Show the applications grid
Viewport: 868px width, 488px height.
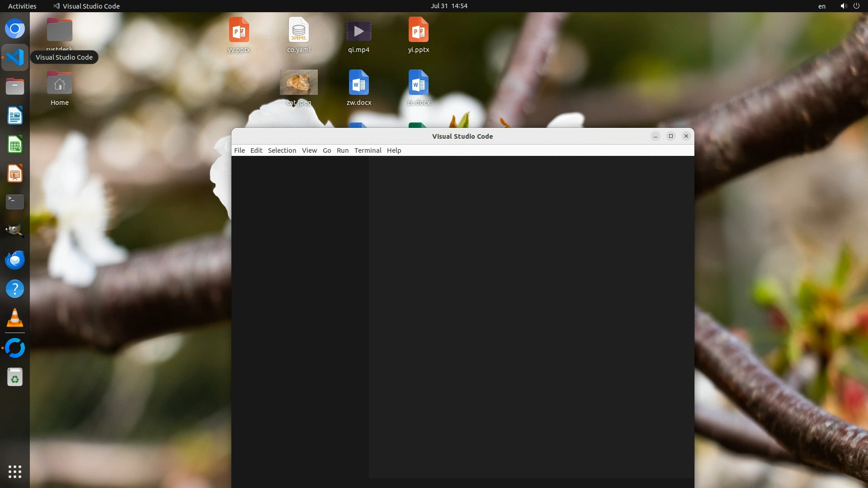click(15, 471)
